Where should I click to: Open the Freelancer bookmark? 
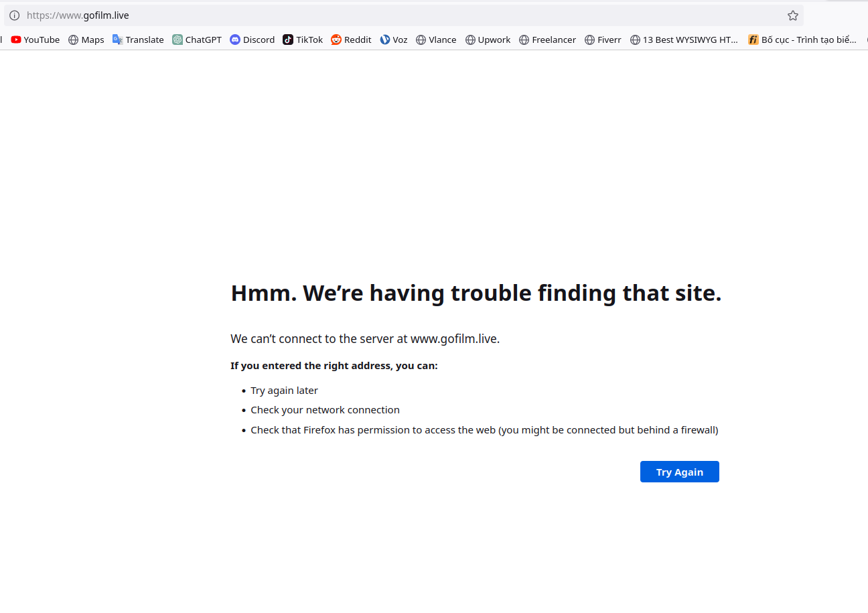(547, 40)
